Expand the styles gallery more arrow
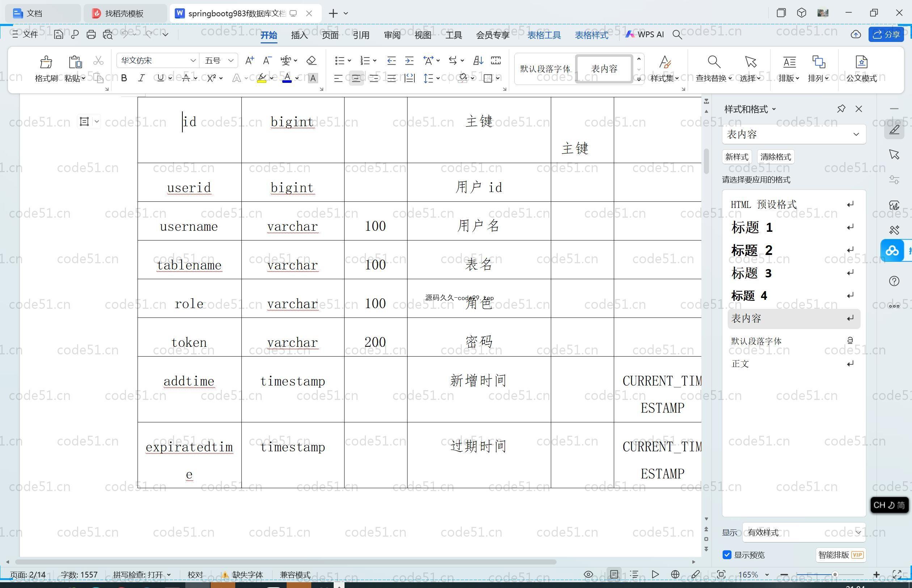Viewport: 912px width, 588px height. tap(638, 79)
